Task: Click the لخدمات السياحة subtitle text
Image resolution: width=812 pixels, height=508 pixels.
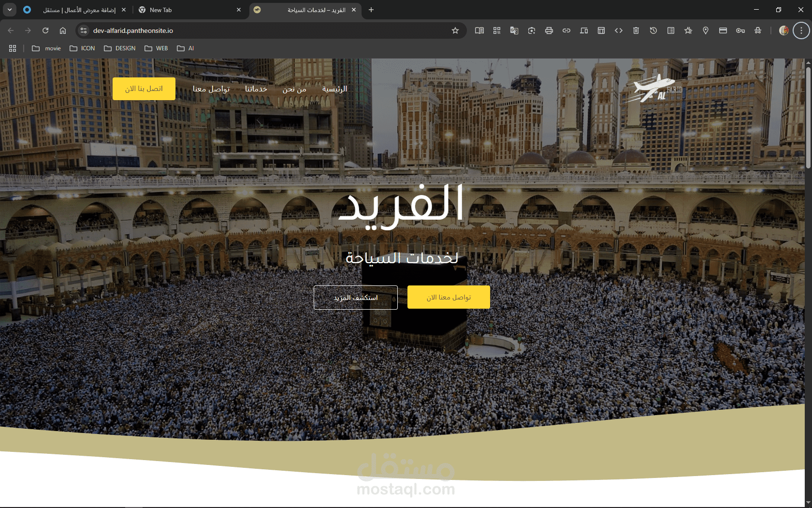Action: [402, 258]
